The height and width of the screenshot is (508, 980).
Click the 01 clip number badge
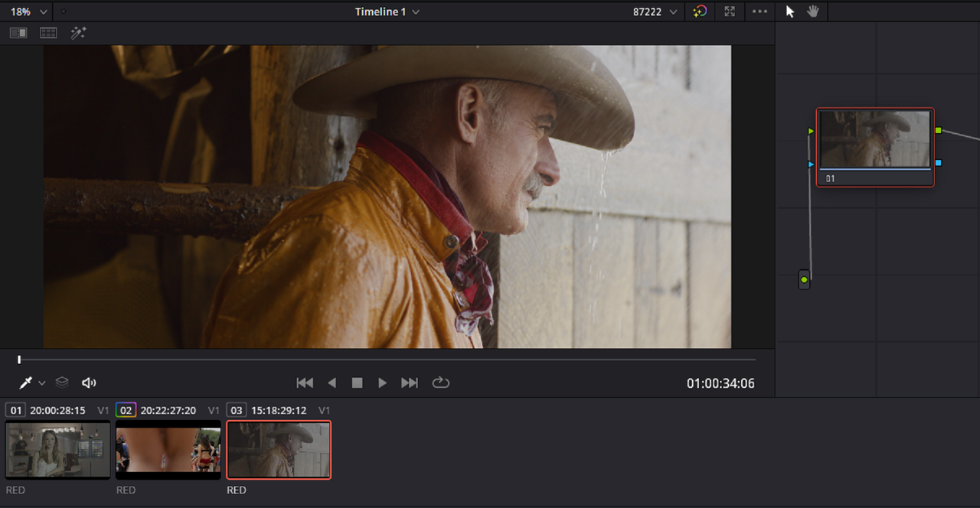click(16, 410)
